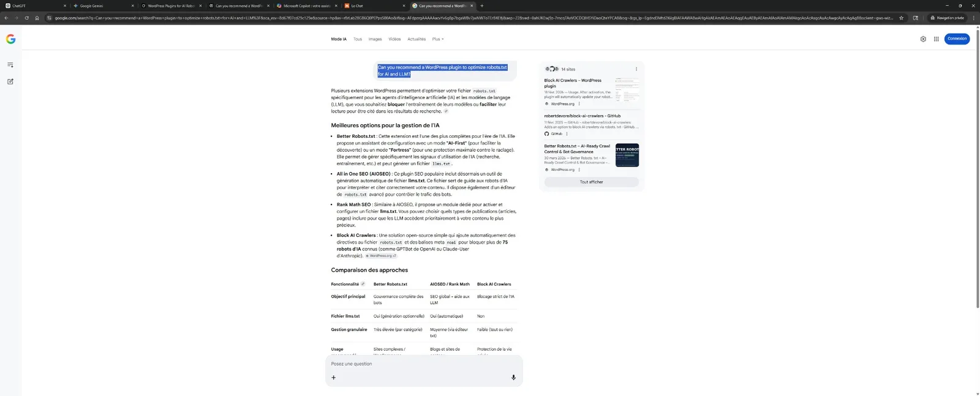The image size is (980, 396).
Task: Open robertdevore/block-ai-crawlers GitHub result
Action: [x=582, y=116]
